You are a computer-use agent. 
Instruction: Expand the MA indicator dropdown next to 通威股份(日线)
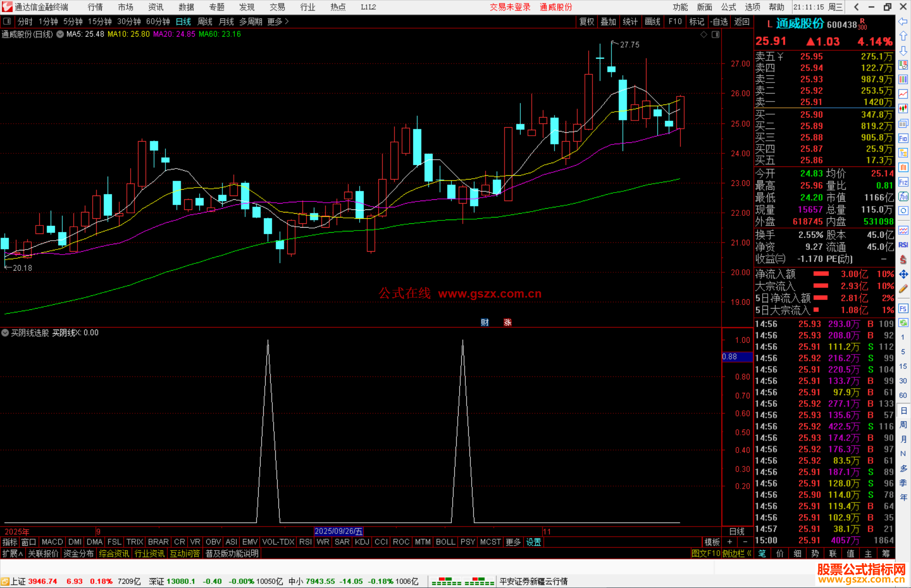click(60, 34)
